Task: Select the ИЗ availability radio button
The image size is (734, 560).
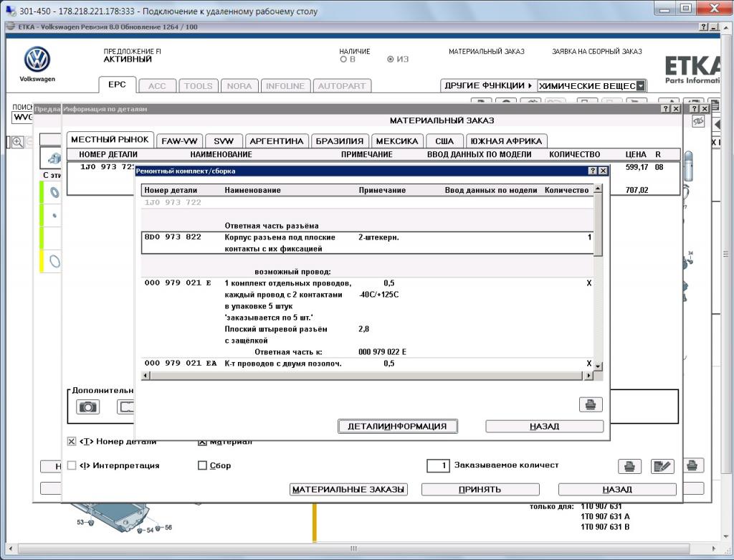Action: (391, 60)
